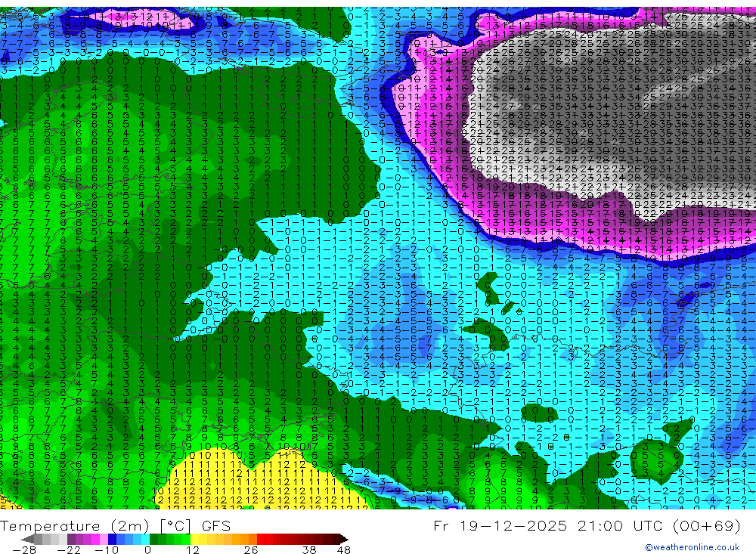Pick the dark blue legend swatch above -10
The image size is (756, 554).
112,540
